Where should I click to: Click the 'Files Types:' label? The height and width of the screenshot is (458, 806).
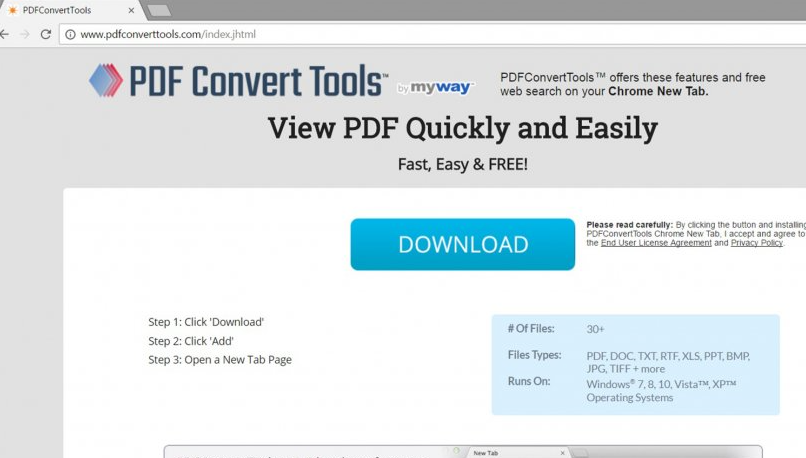click(535, 355)
